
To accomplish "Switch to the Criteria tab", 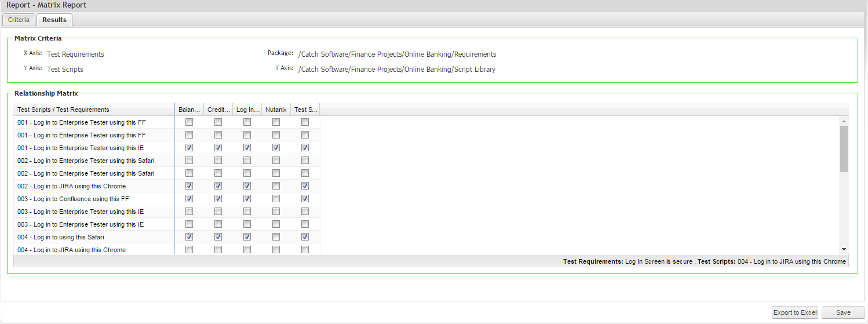I will click(x=19, y=20).
